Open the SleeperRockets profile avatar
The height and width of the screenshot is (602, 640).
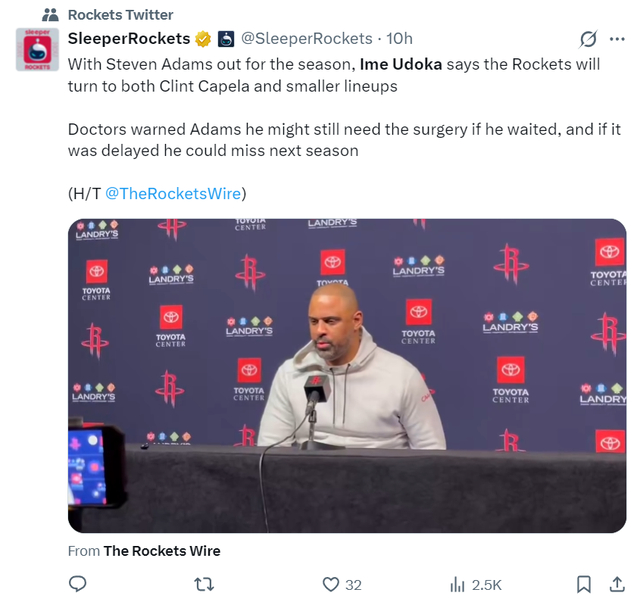tap(37, 49)
